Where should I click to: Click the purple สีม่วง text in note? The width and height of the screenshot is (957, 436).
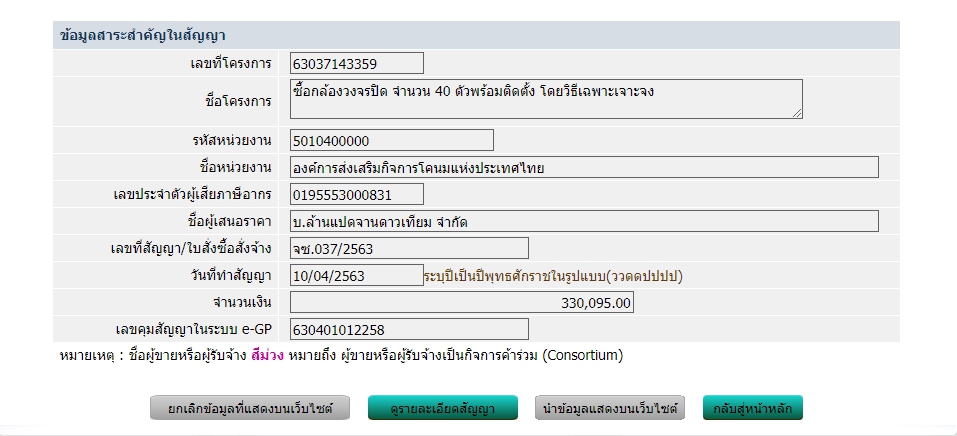[267, 355]
